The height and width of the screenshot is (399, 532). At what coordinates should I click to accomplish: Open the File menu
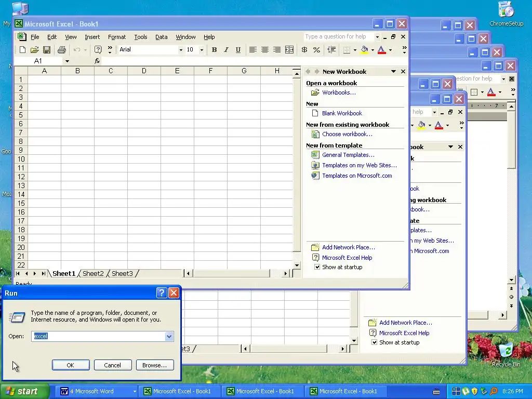[35, 37]
